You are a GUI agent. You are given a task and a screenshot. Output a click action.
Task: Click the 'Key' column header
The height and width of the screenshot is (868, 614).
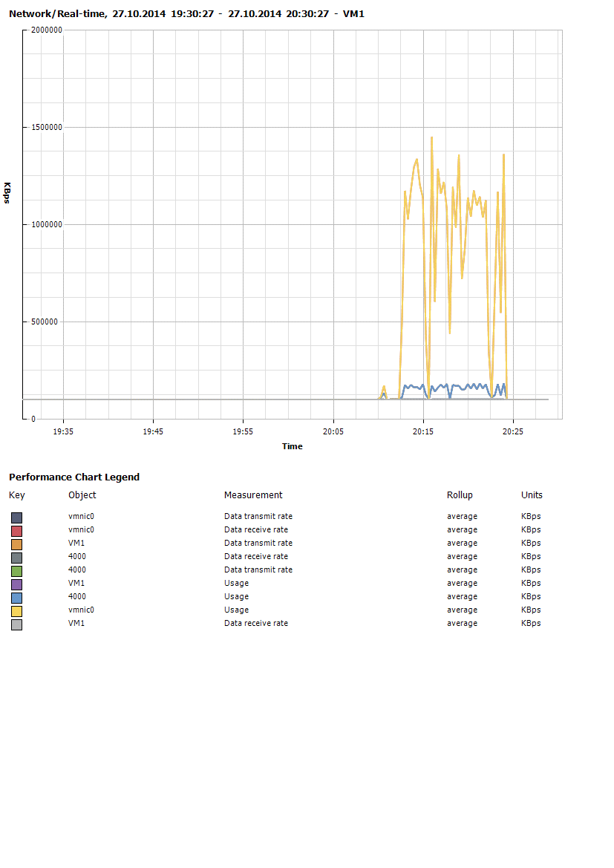pyautogui.click(x=16, y=495)
